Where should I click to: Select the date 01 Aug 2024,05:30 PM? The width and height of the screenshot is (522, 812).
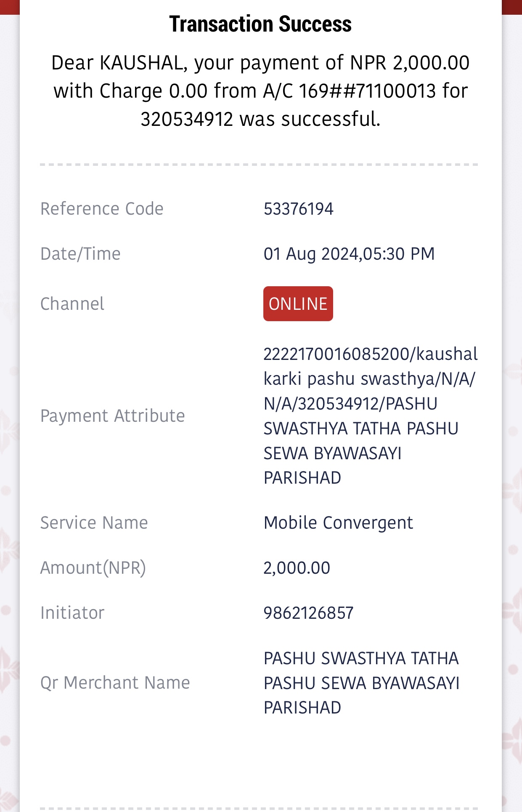(x=349, y=254)
